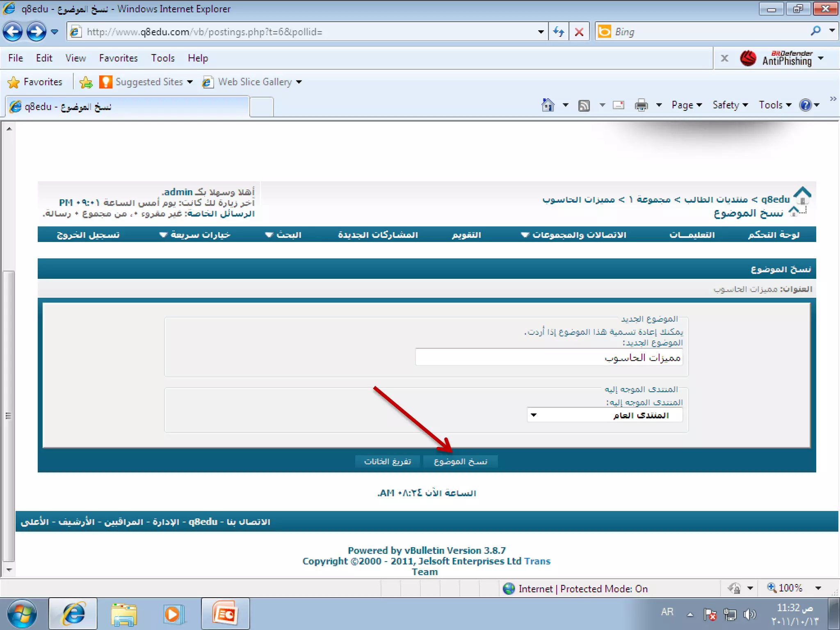Click the Read Mail icon

618,105
